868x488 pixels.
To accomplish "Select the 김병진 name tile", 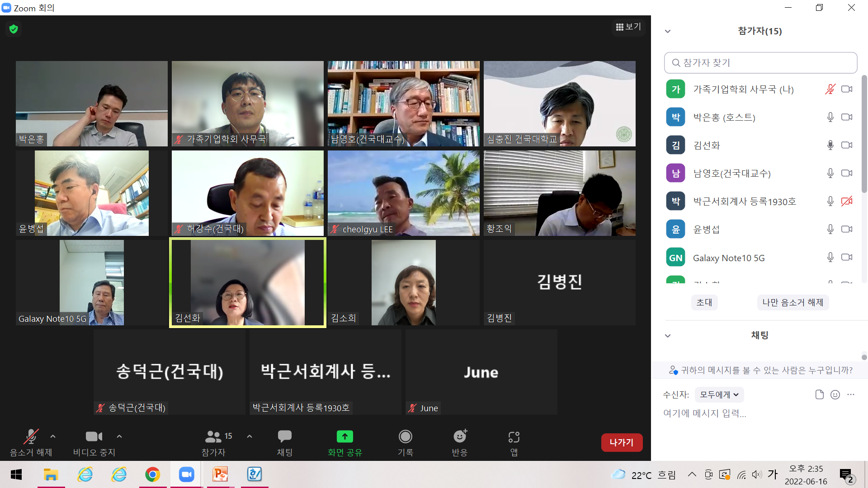I will click(560, 282).
